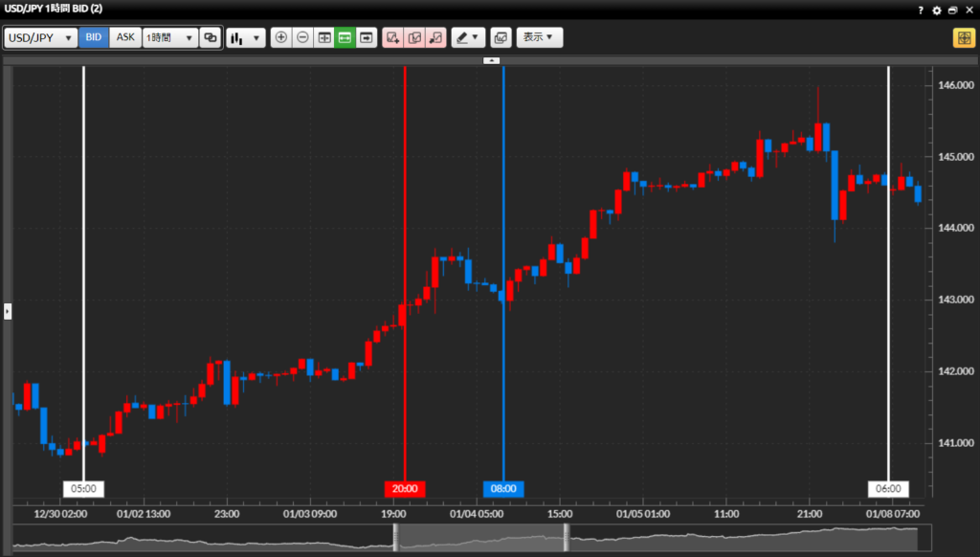Open the USD/JPY currency pair dropdown
This screenshot has width=980, height=557.
coord(41,37)
